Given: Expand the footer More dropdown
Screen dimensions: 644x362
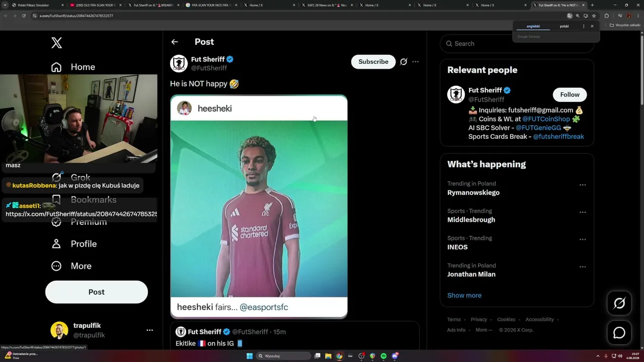Looking at the screenshot, I should [485, 330].
